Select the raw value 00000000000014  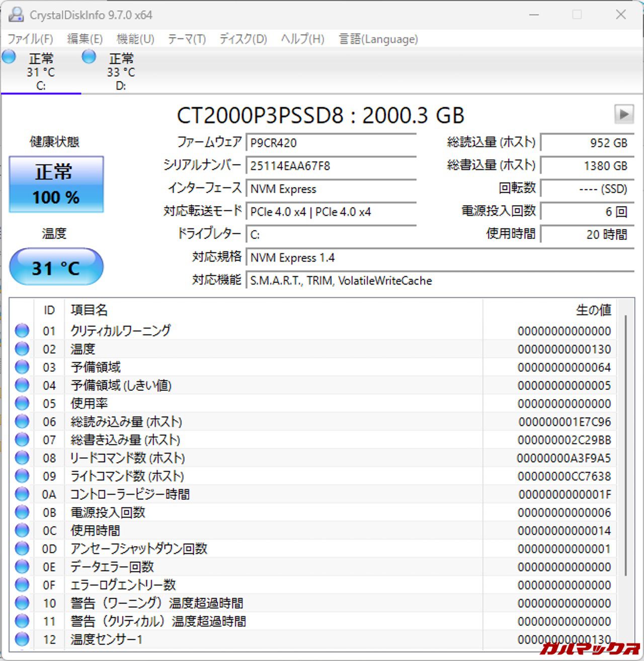pyautogui.click(x=565, y=530)
